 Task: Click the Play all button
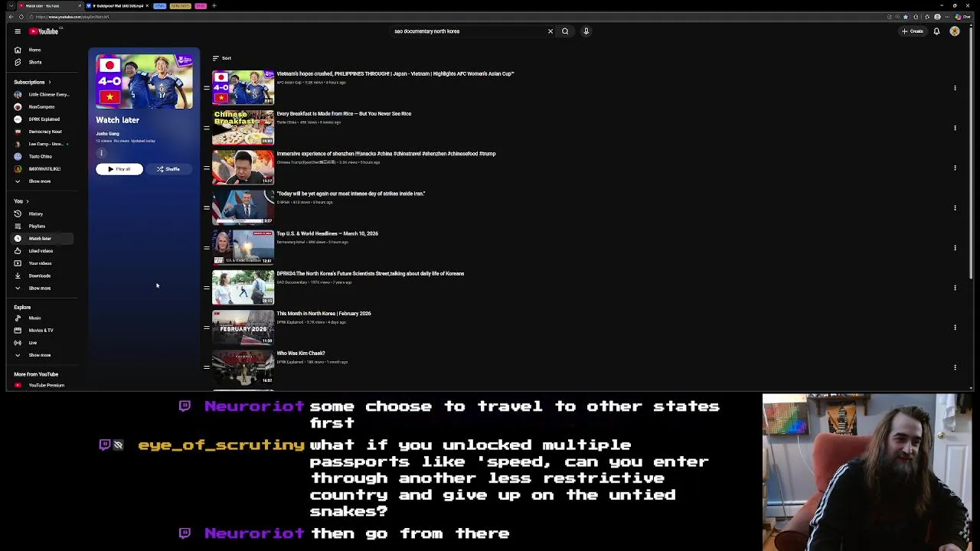pos(119,169)
